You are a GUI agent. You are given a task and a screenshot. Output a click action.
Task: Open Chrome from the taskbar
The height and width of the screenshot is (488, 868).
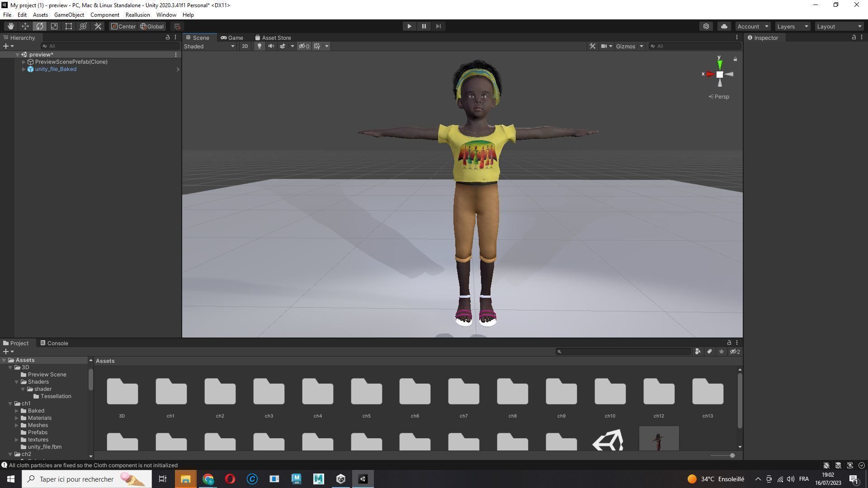click(x=208, y=479)
